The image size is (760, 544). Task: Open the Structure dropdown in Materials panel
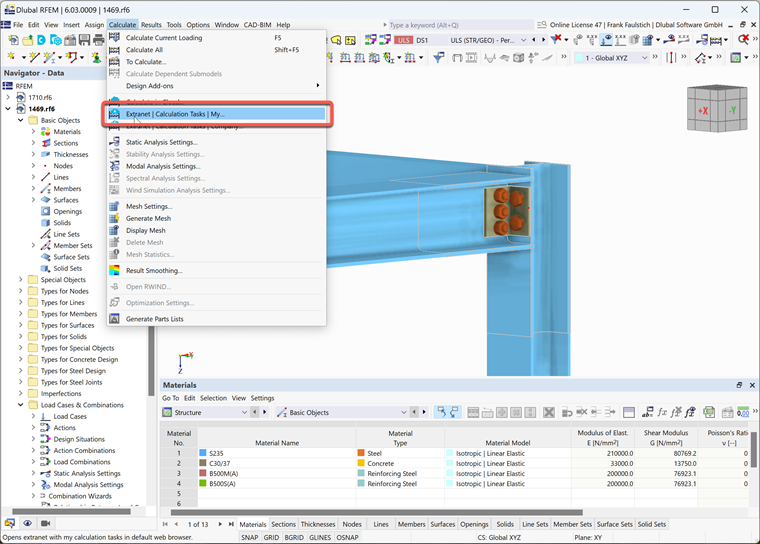pos(244,413)
